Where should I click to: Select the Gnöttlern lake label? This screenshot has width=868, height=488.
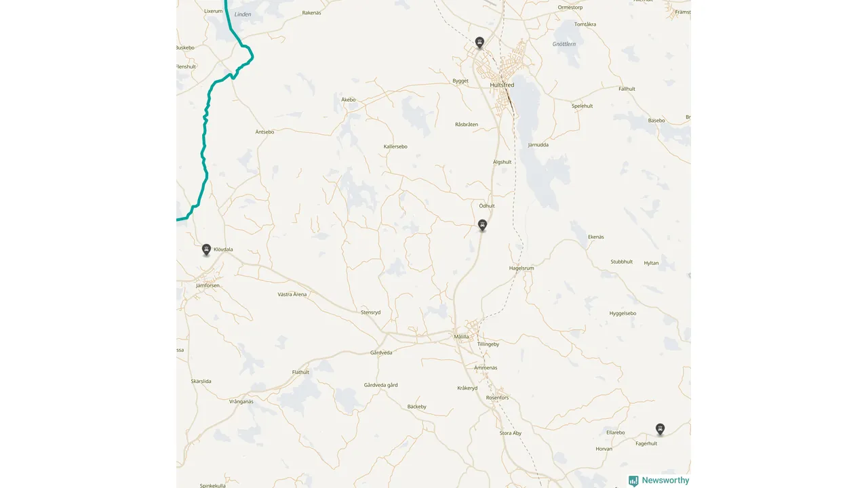(564, 44)
